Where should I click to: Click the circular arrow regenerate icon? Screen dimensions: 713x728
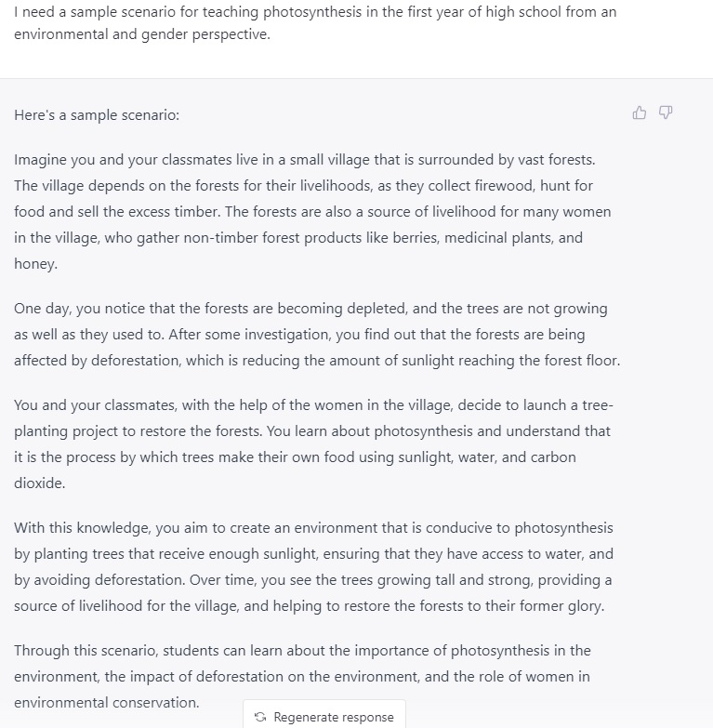point(260,717)
